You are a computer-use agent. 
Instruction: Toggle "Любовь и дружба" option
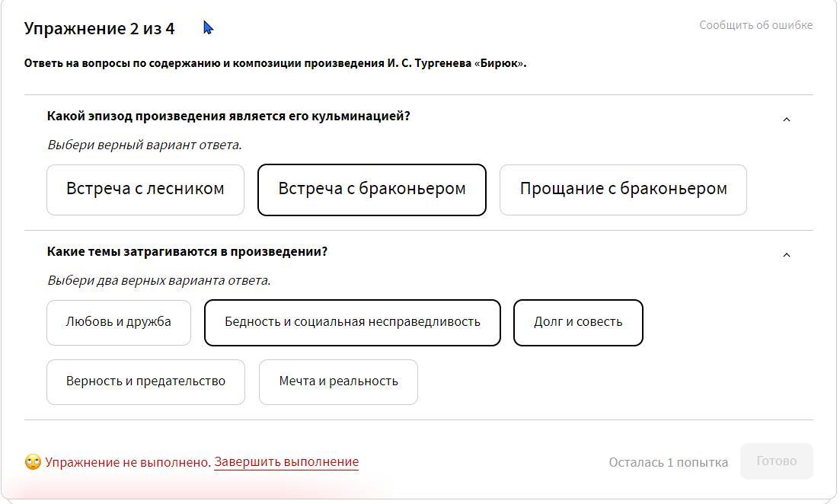click(x=118, y=322)
